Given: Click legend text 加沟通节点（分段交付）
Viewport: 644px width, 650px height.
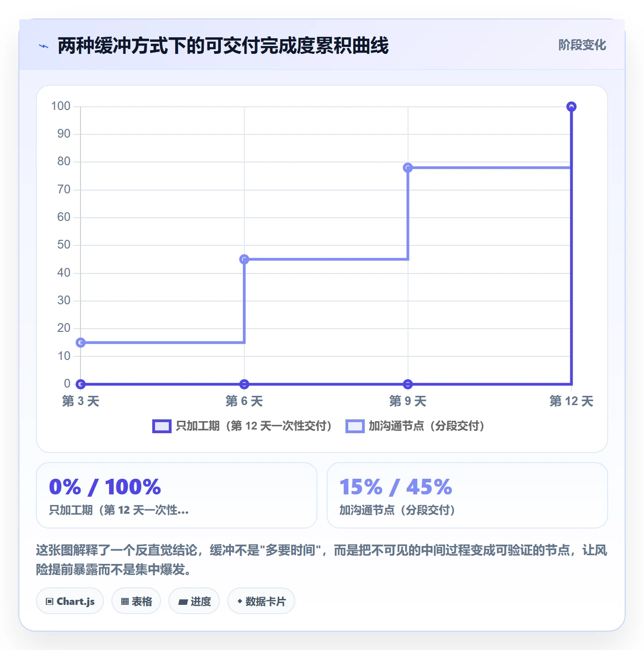Looking at the screenshot, I should 427,426.
